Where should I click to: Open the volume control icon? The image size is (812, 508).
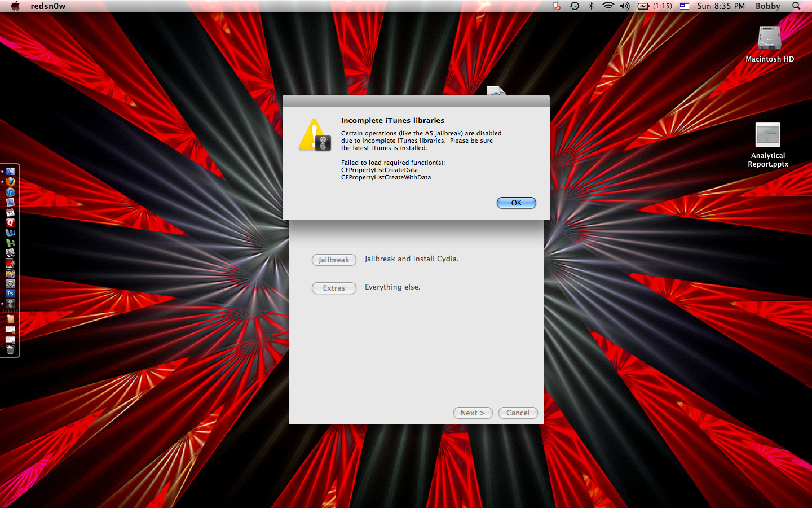coord(625,6)
